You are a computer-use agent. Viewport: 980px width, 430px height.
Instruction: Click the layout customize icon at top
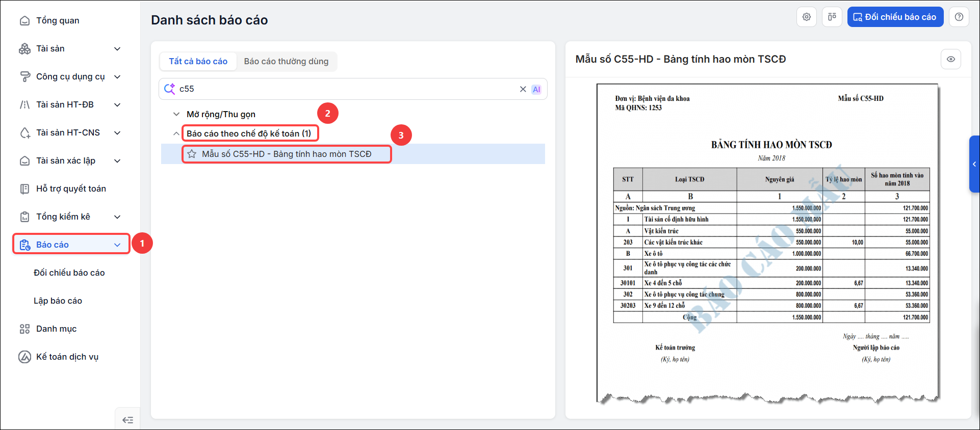coord(832,17)
